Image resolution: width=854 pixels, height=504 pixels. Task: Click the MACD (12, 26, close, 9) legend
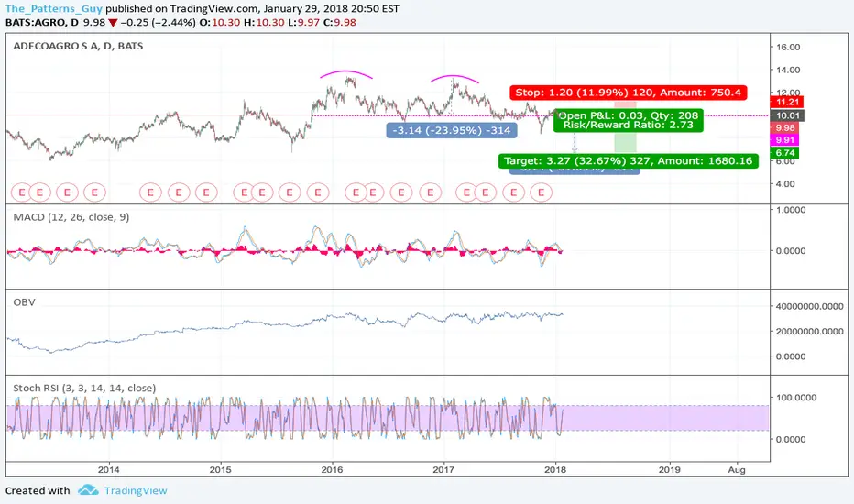(x=71, y=217)
